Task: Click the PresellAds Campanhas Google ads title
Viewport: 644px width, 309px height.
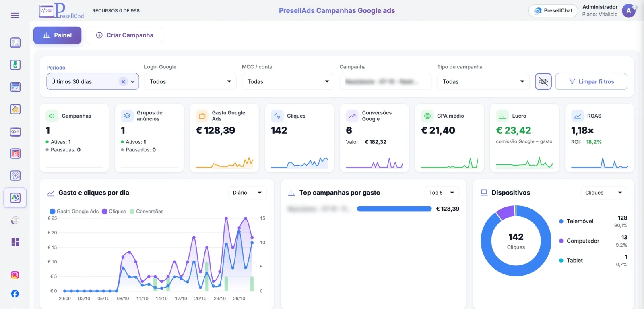Action: 337,11
